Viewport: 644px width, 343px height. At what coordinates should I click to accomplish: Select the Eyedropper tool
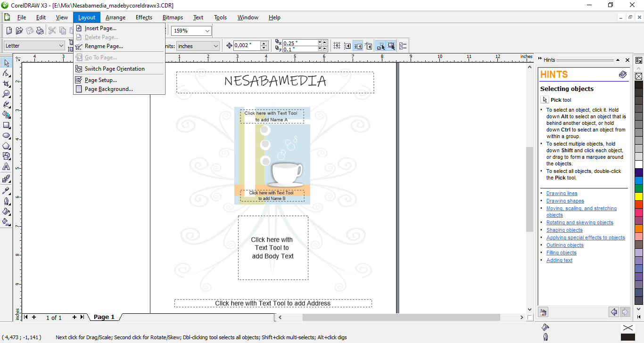7,191
